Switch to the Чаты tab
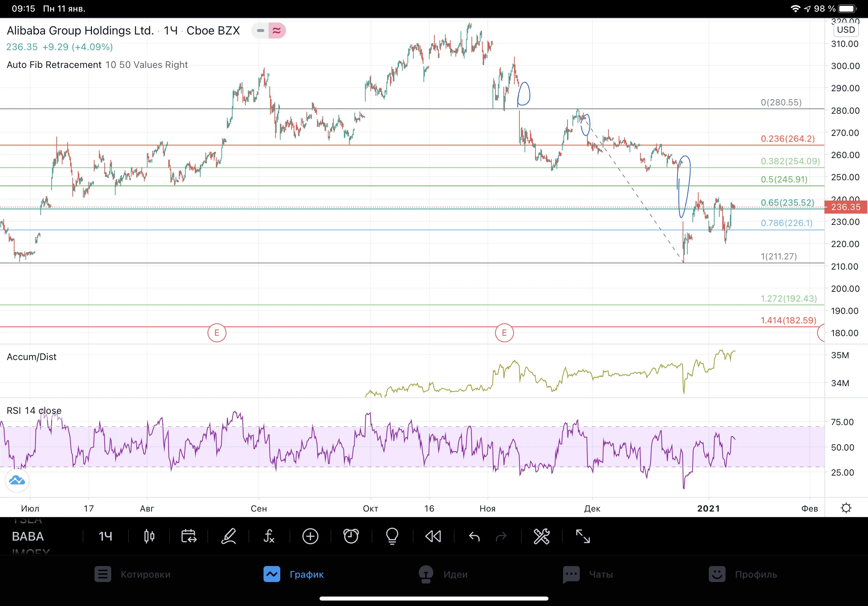The height and width of the screenshot is (606, 868). 587,574
